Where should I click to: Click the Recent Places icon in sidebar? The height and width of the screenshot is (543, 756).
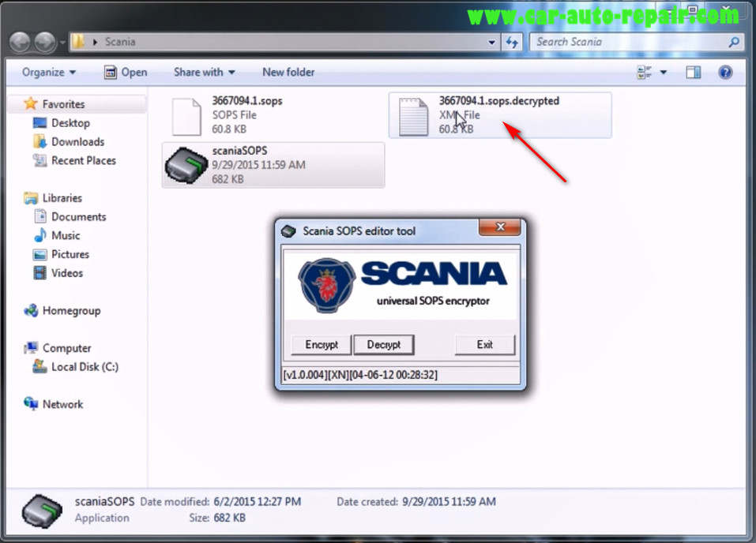(39, 160)
